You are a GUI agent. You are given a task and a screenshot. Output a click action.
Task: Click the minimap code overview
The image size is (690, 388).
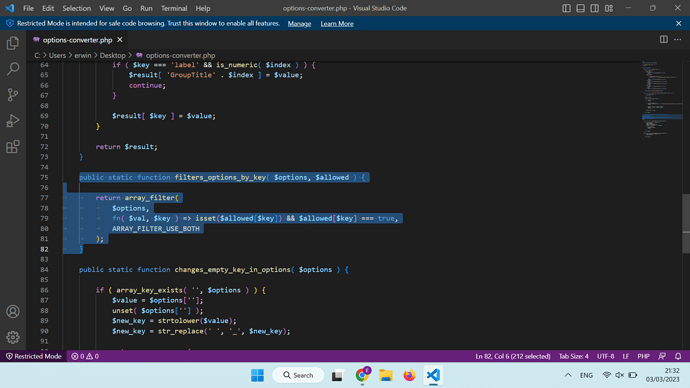tap(661, 100)
